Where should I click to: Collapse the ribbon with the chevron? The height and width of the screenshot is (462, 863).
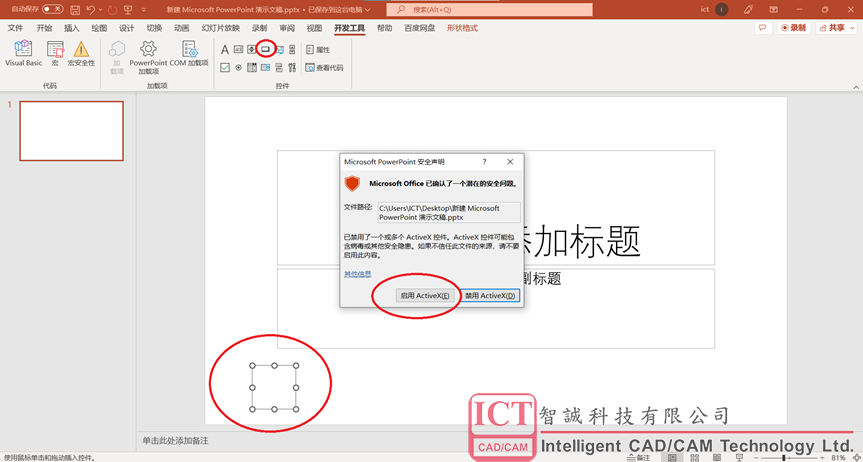click(856, 87)
